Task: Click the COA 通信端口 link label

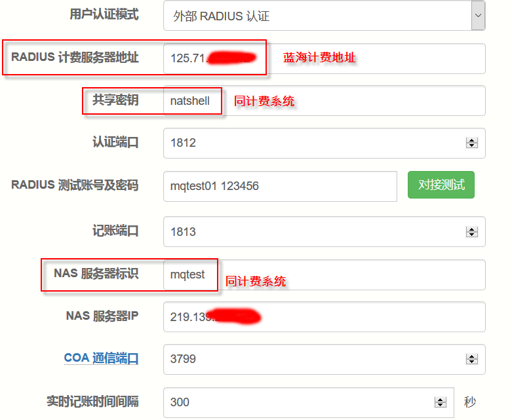Action: pos(101,358)
